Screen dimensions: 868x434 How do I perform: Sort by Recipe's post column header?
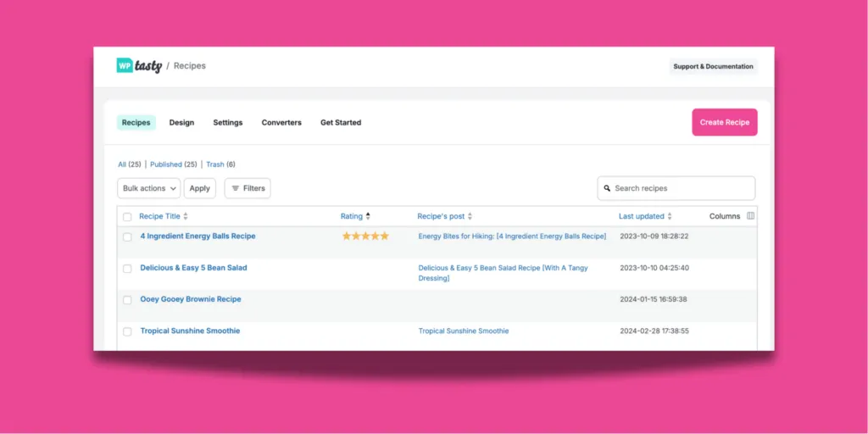441,216
